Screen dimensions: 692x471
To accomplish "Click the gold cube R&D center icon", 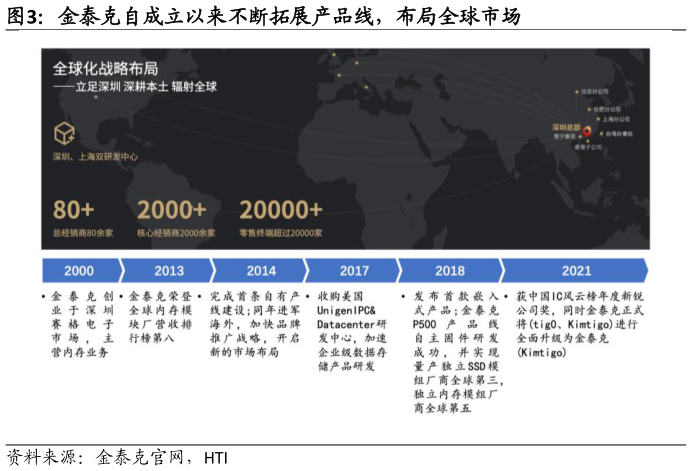I will [65, 133].
